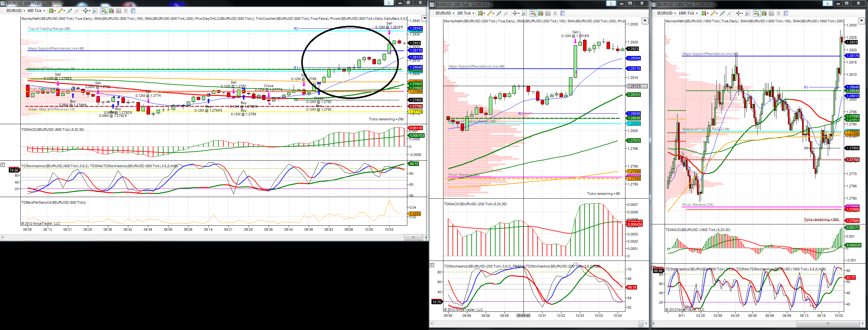Image resolution: width=868 pixels, height=330 pixels.
Task: Click 09:59:40 crosshair time label
Action: (523, 316)
